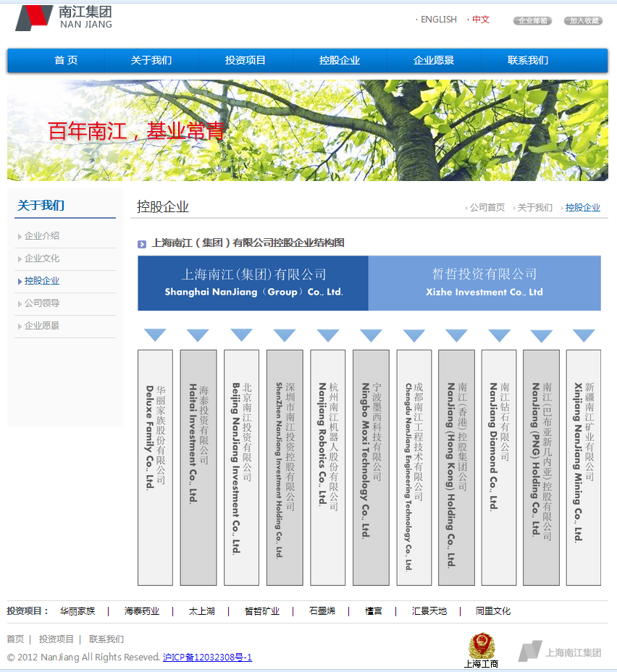Select 控股企业 in sidebar
Image resolution: width=617 pixels, height=672 pixels.
[41, 281]
